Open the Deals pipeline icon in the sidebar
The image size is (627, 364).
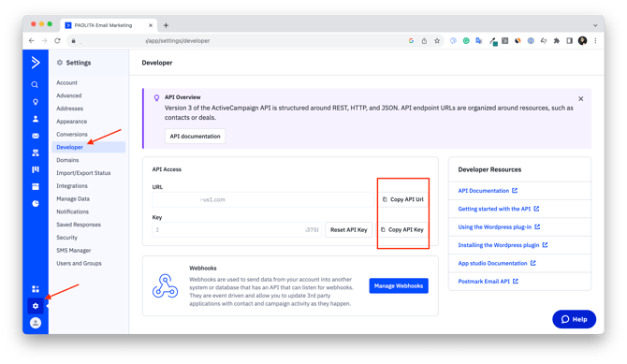tap(36, 169)
